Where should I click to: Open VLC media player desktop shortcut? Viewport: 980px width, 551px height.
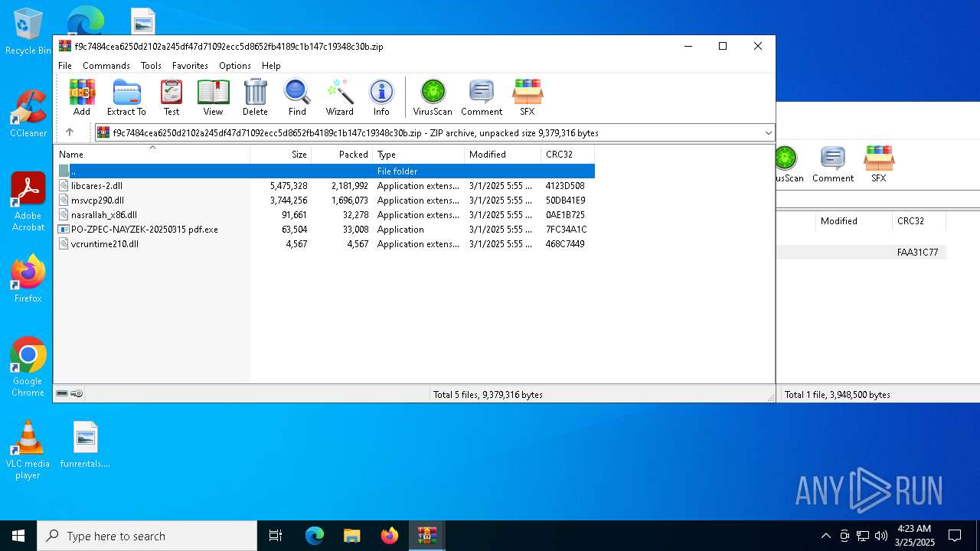click(28, 450)
